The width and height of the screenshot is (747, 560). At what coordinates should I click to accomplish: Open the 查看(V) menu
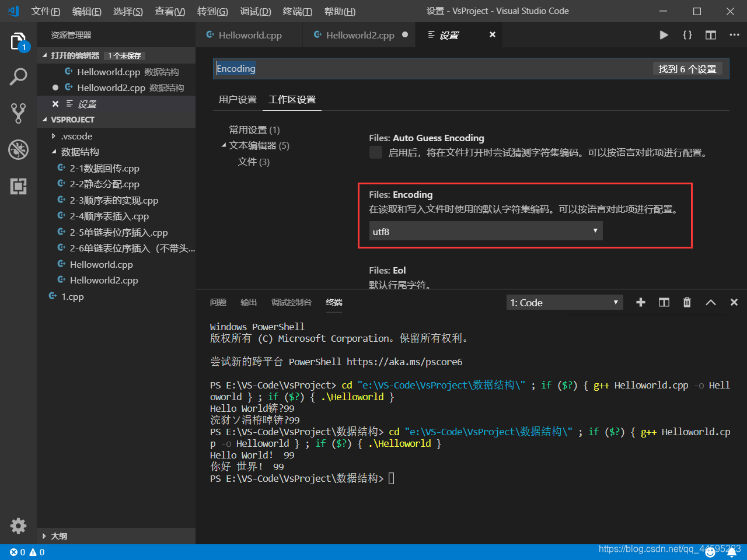pyautogui.click(x=170, y=11)
